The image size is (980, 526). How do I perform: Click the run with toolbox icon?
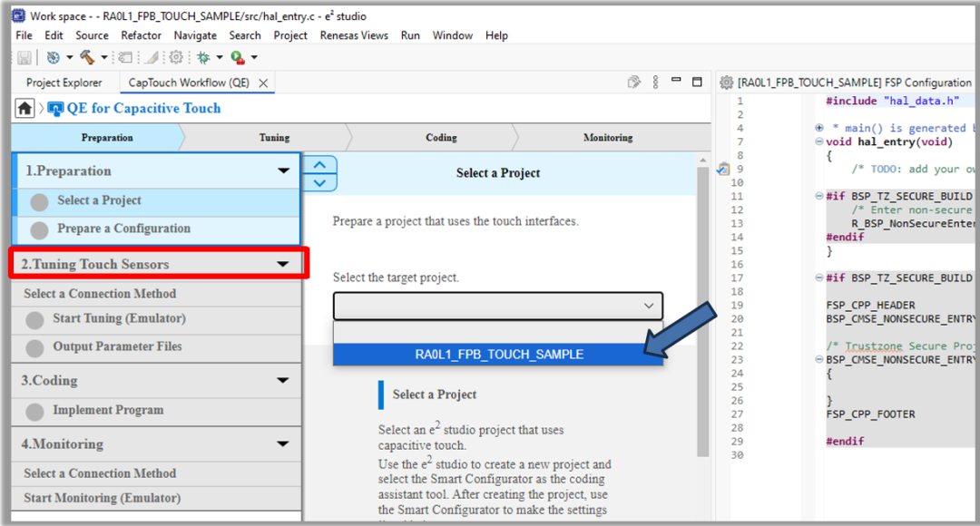(x=237, y=57)
